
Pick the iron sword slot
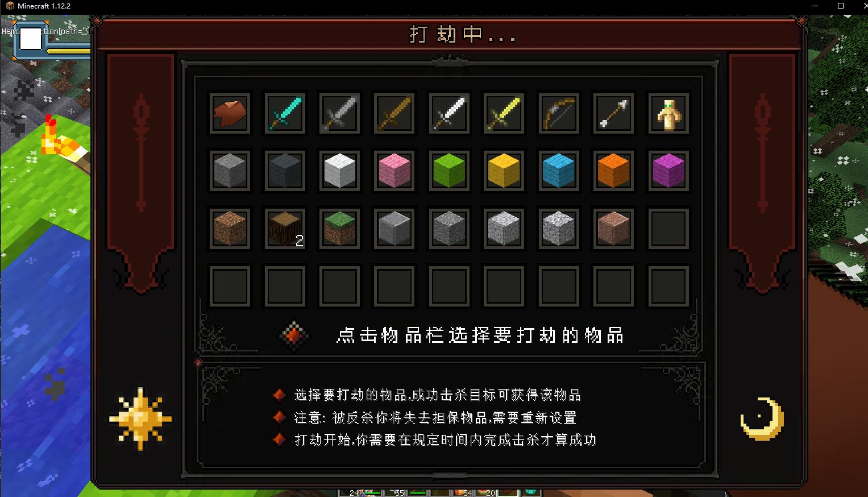click(449, 114)
